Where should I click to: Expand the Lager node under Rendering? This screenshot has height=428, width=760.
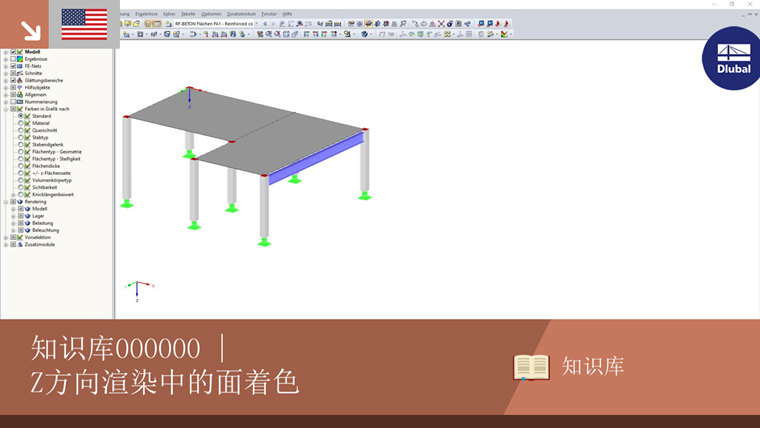tap(13, 216)
